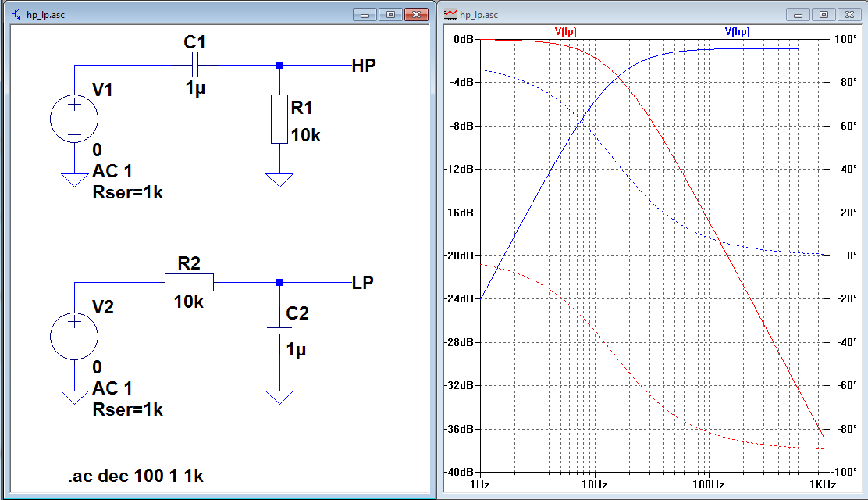Click the V2 component name
Image resolution: width=868 pixels, height=500 pixels.
(x=103, y=306)
